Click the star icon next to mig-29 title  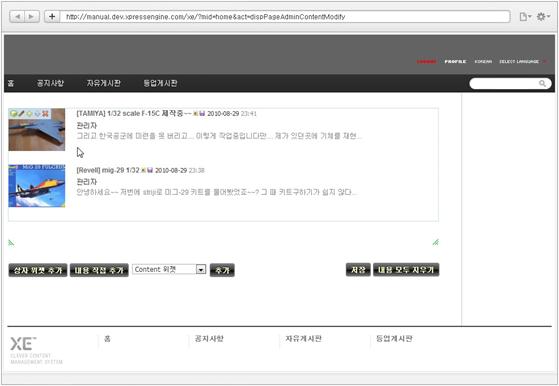tap(143, 170)
